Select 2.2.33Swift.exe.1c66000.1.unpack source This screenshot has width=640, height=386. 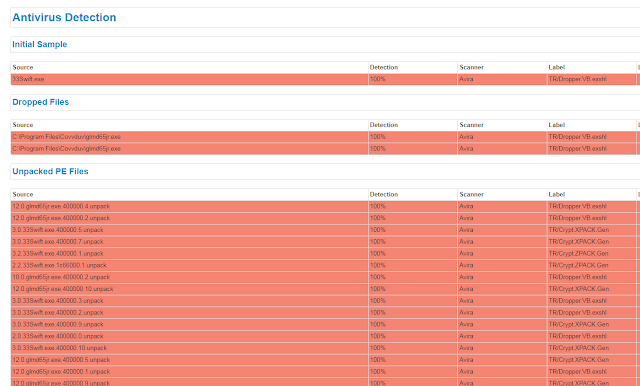click(189, 266)
